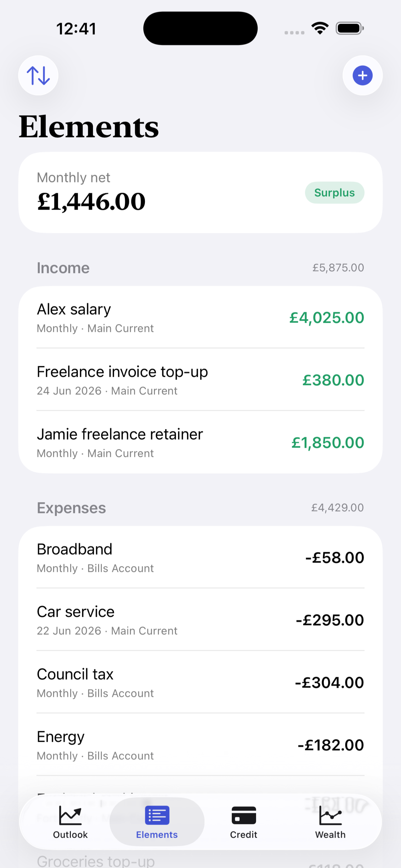
Task: Tap the blue plus add button
Action: (x=362, y=76)
